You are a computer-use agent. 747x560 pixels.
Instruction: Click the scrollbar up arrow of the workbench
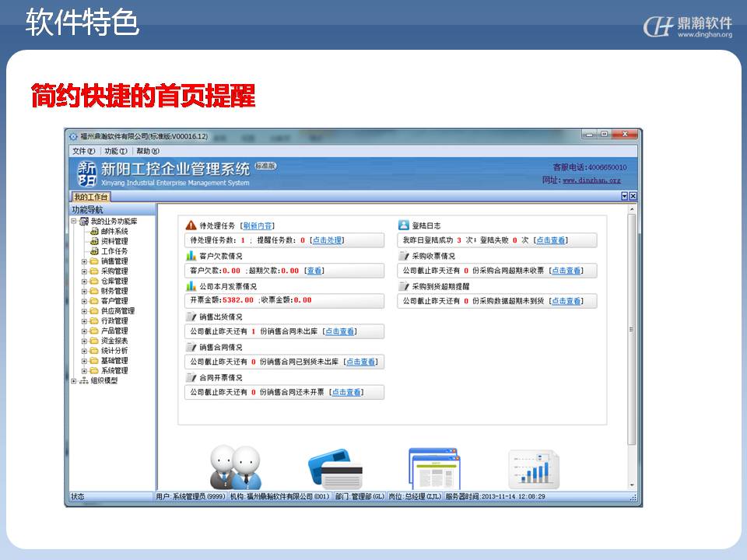(632, 209)
